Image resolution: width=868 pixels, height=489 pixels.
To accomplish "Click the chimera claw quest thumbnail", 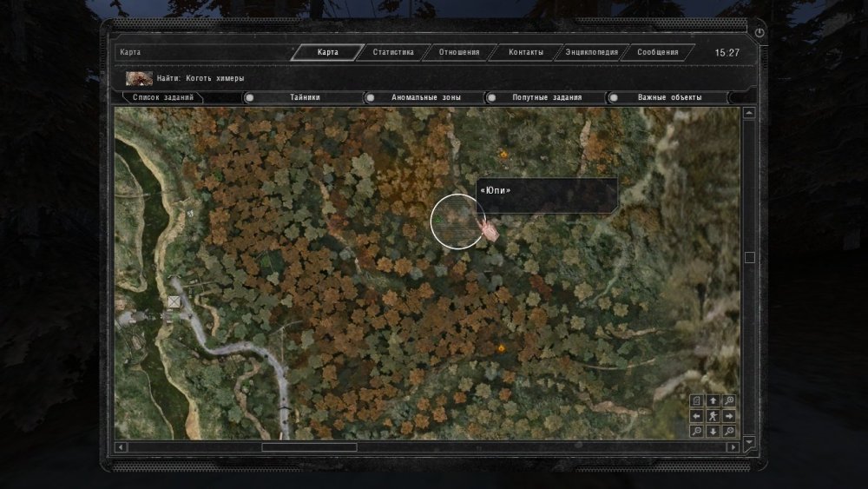I will pos(139,79).
